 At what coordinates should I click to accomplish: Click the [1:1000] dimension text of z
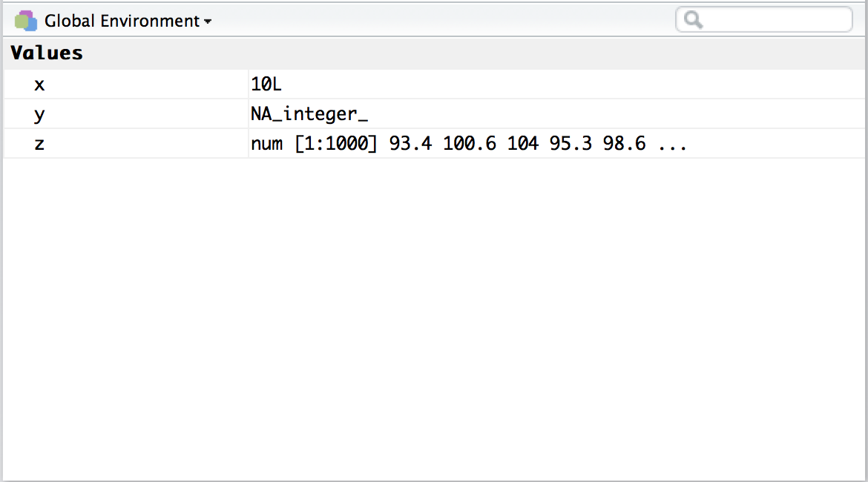(336, 144)
